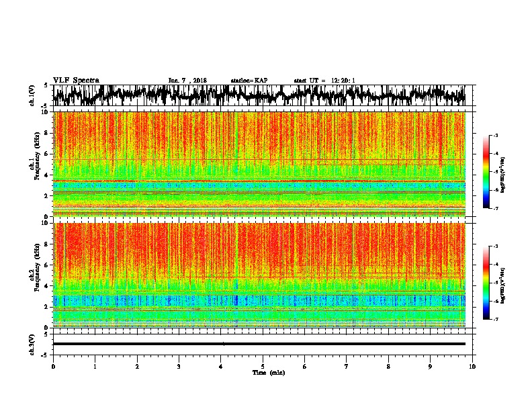The height and width of the screenshot is (411, 532).
Task: Click the "-3" label on ch.1 color bar
Action: tap(495, 135)
